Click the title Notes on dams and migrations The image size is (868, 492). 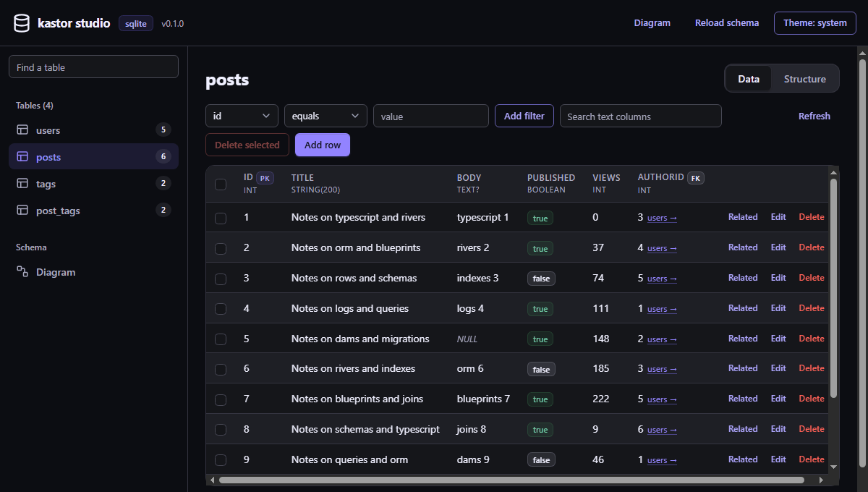coord(360,339)
